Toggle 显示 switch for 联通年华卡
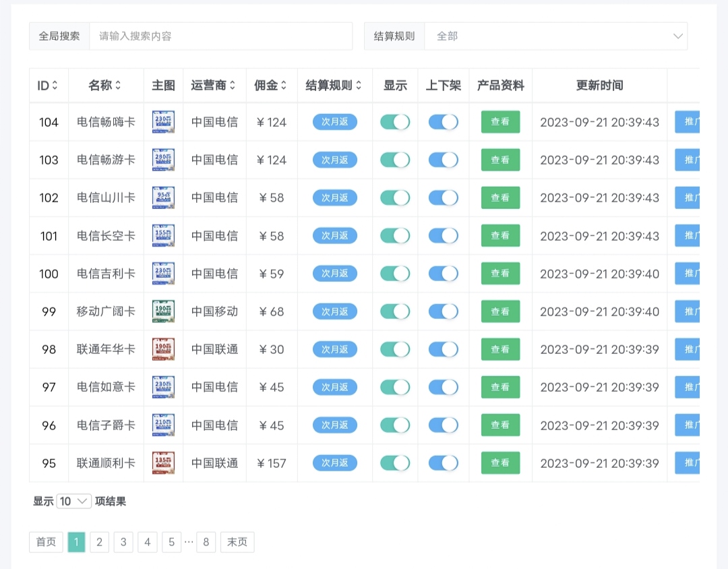The image size is (728, 569). click(395, 349)
